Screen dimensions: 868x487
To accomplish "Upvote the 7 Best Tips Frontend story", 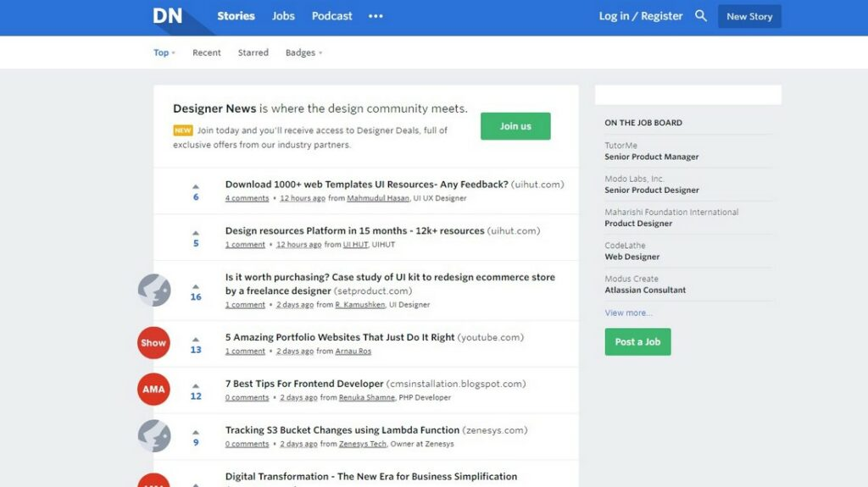I will pos(196,385).
